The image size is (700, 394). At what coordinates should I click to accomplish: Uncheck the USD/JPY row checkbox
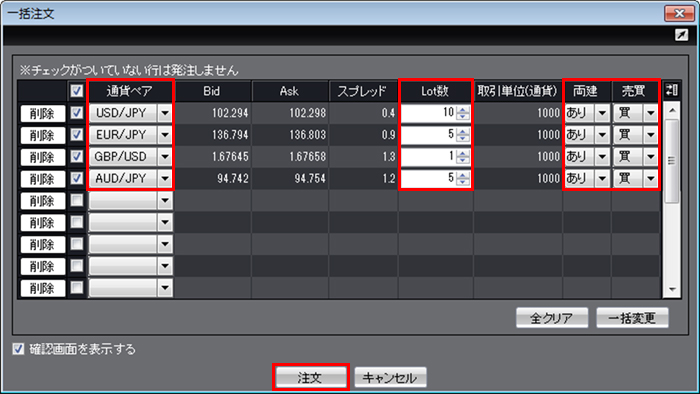click(x=77, y=113)
